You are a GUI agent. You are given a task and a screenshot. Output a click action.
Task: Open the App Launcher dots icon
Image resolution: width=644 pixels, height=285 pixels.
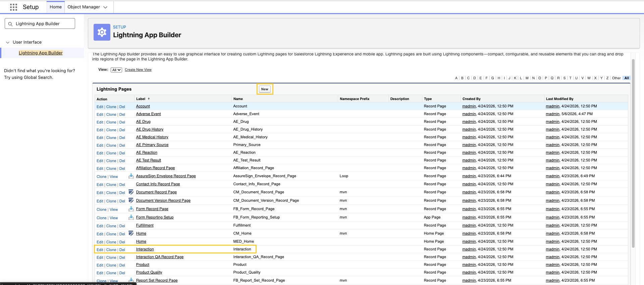pos(13,7)
